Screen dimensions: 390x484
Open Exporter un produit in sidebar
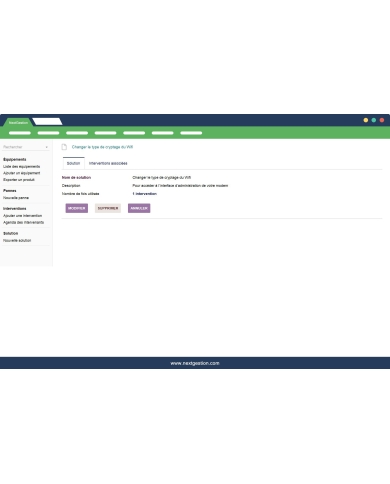click(x=19, y=180)
